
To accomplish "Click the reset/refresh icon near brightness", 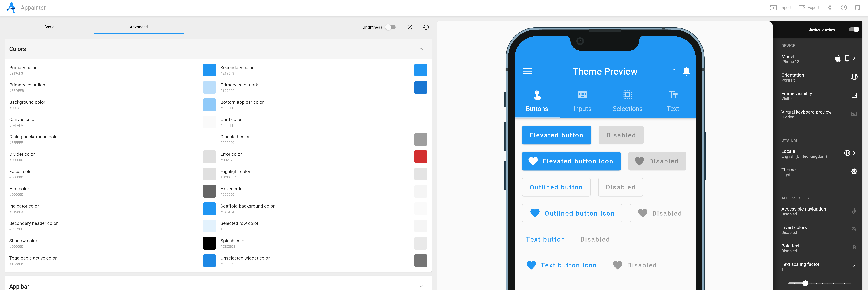I will click(427, 27).
